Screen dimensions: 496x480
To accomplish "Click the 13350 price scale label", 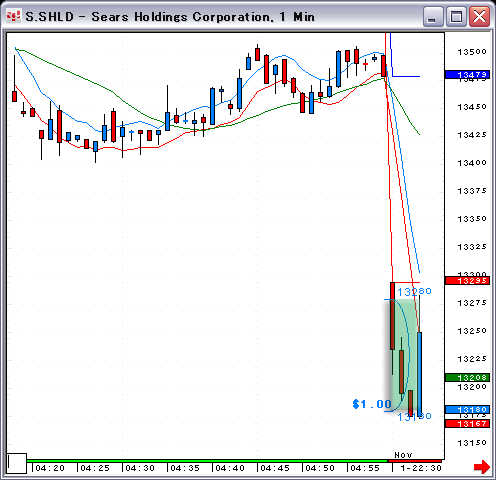I will coord(472,219).
